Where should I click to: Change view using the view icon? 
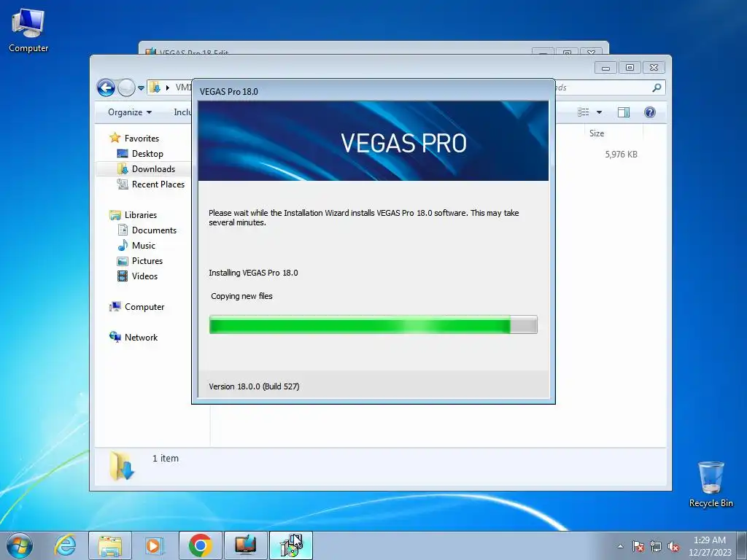pos(583,112)
